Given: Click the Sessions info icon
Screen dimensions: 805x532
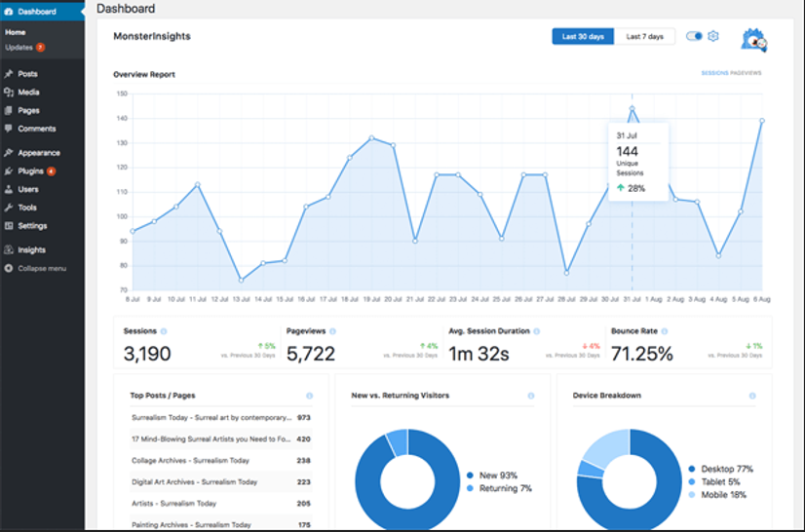Looking at the screenshot, I should [164, 331].
